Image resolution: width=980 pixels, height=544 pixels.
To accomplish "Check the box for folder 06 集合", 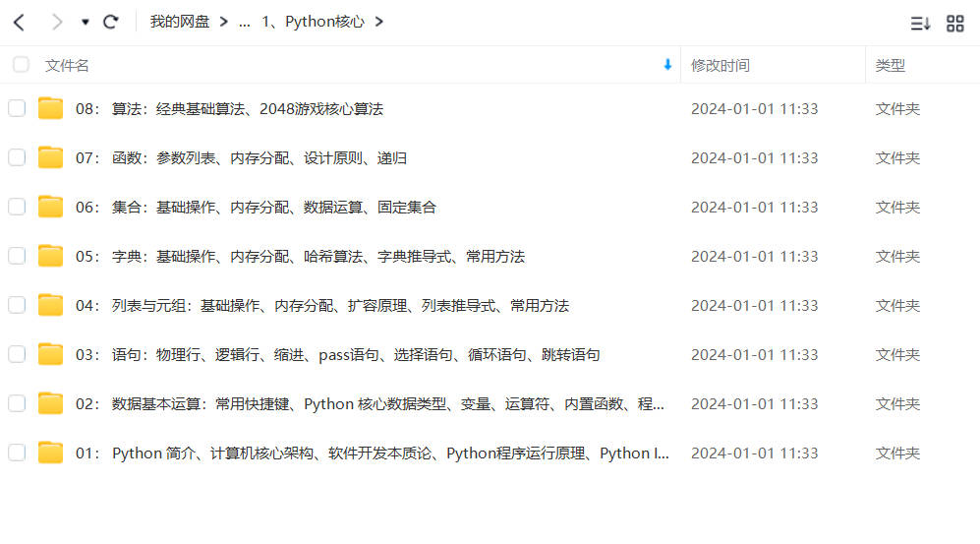I will [17, 207].
